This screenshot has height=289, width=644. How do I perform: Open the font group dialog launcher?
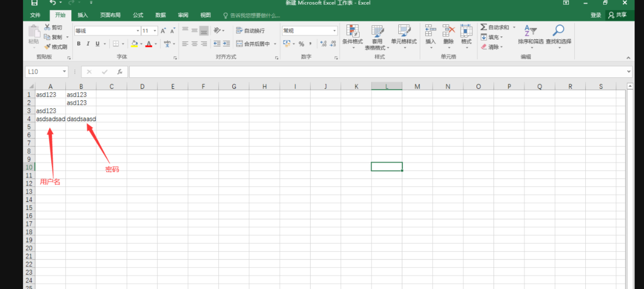tap(175, 58)
